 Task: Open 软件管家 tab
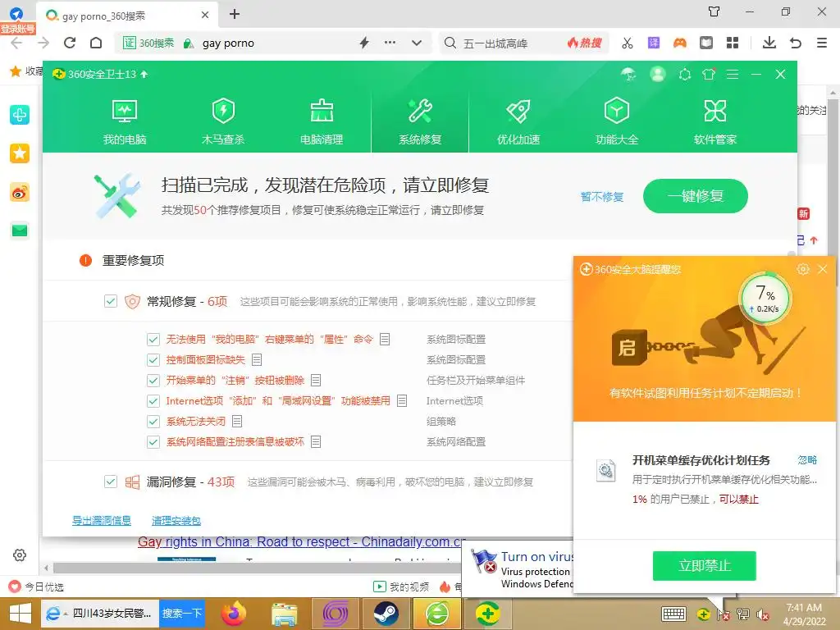[715, 122]
